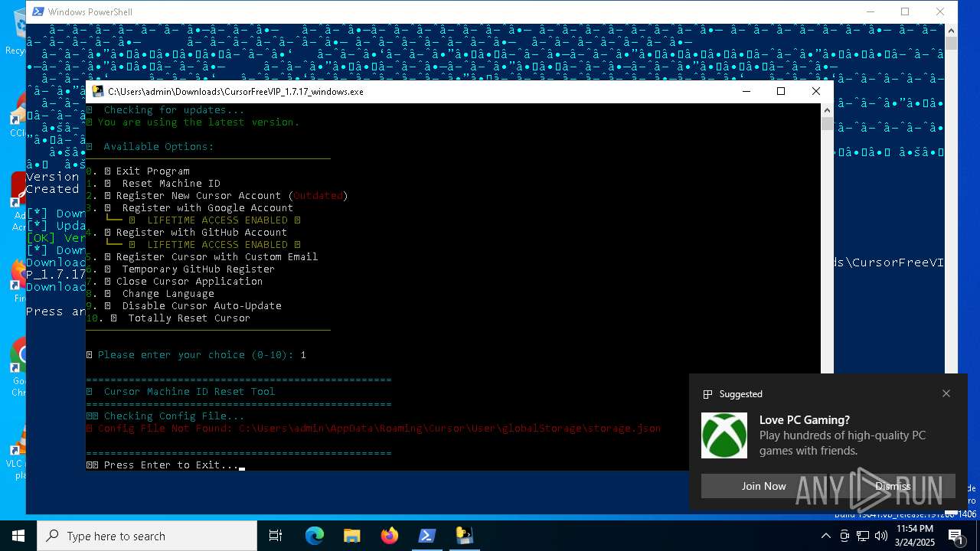Click the Windows PowerShell title bar icon
This screenshot has width=980, height=551.
click(x=38, y=11)
